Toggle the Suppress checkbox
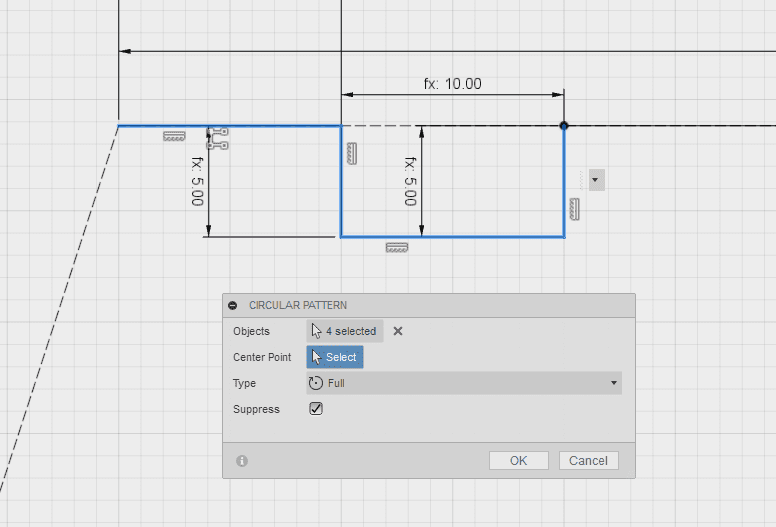 316,409
